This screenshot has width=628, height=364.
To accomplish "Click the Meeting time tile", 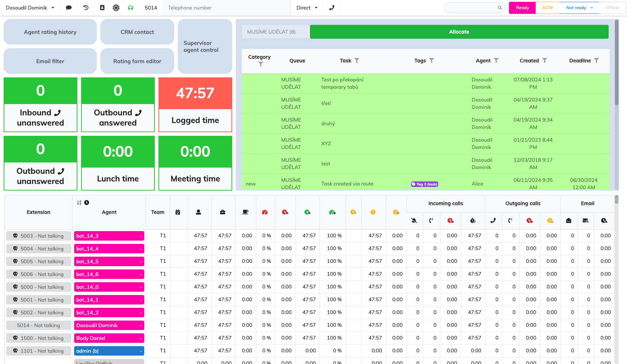I will click(x=195, y=163).
